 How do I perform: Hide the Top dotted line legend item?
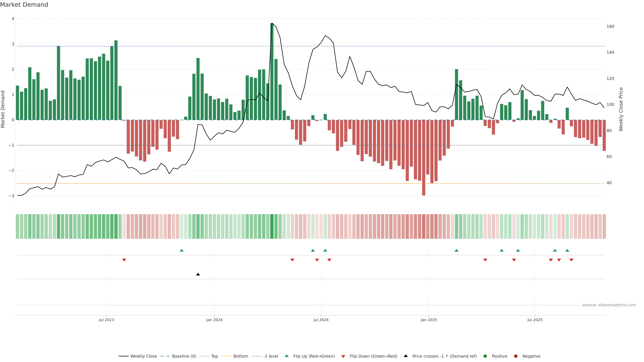point(214,356)
